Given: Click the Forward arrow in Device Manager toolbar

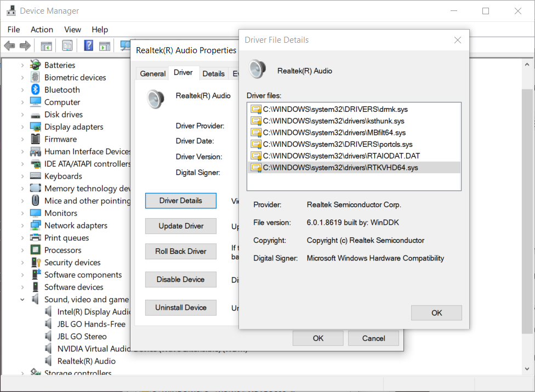Looking at the screenshot, I should tap(25, 46).
